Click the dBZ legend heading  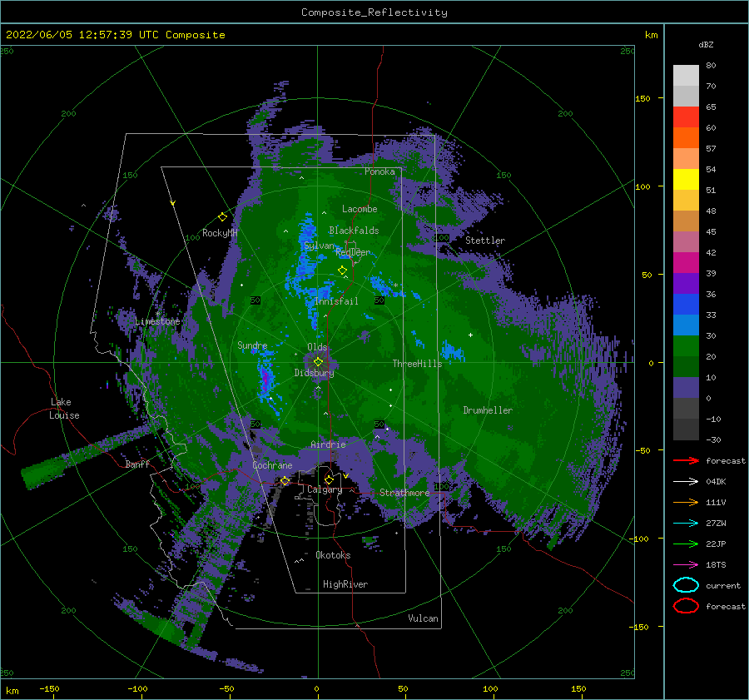click(x=706, y=44)
